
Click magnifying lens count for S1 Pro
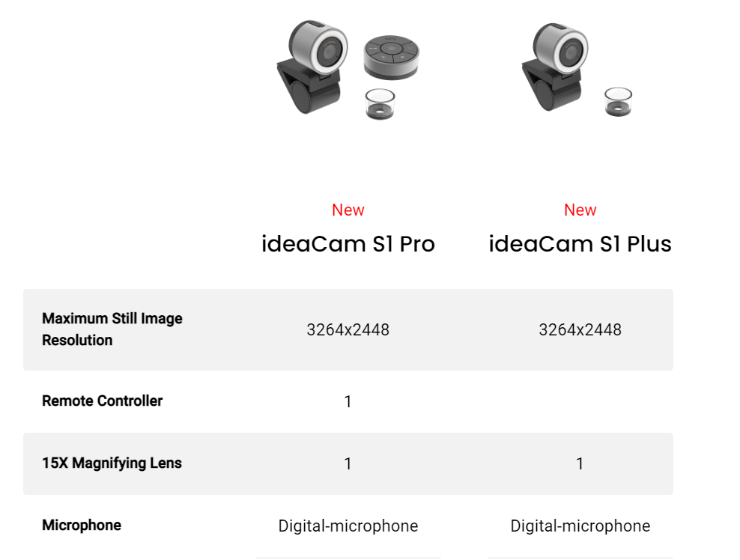point(348,463)
